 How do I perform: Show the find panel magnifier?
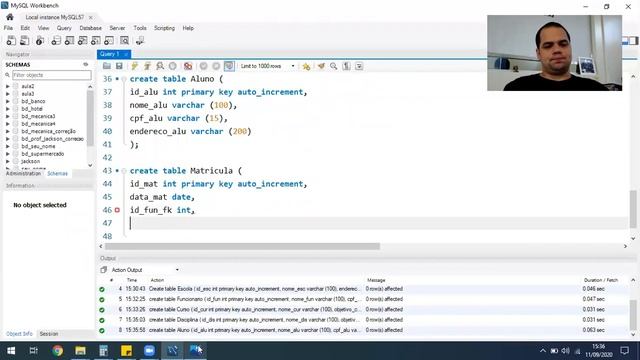point(333,66)
